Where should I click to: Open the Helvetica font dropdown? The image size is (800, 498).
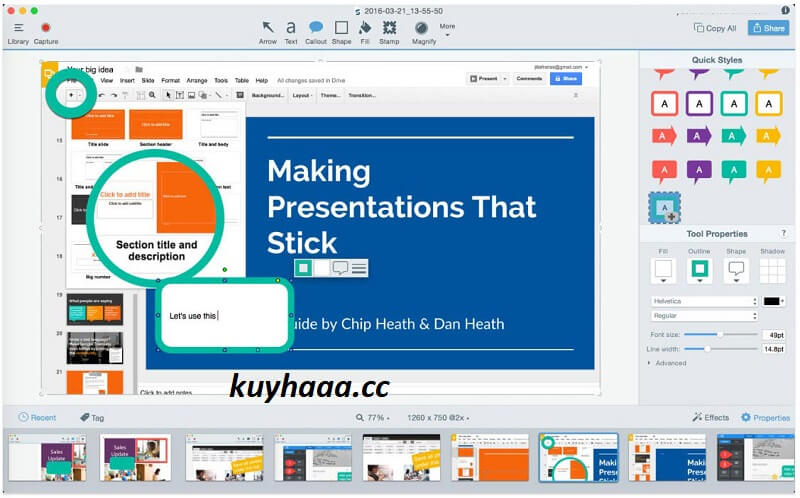(705, 301)
